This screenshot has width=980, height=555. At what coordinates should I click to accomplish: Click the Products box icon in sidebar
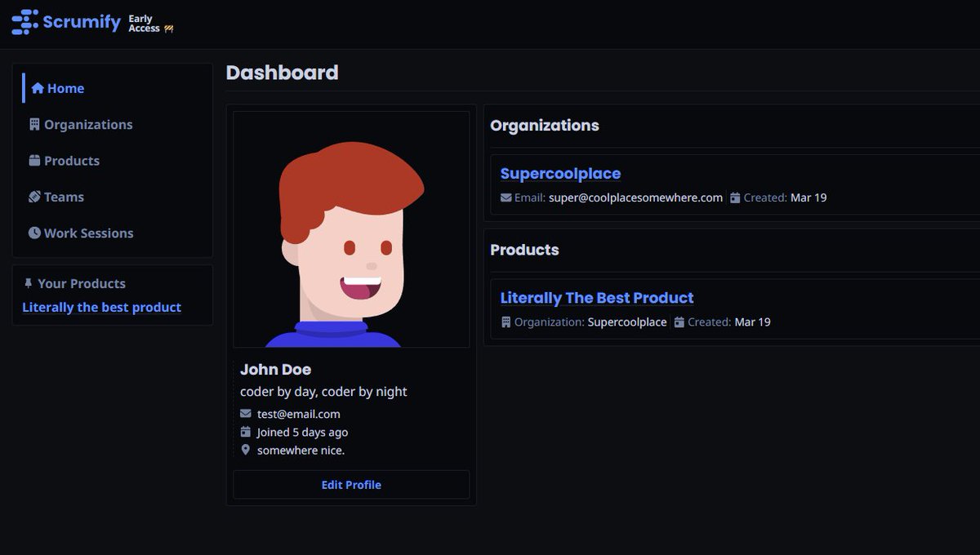coord(33,161)
